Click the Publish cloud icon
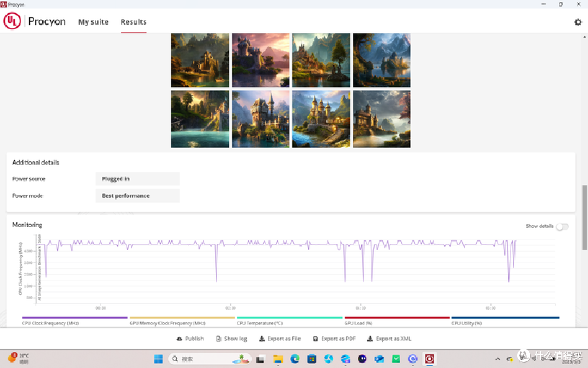This screenshot has width=588, height=368. (180, 339)
